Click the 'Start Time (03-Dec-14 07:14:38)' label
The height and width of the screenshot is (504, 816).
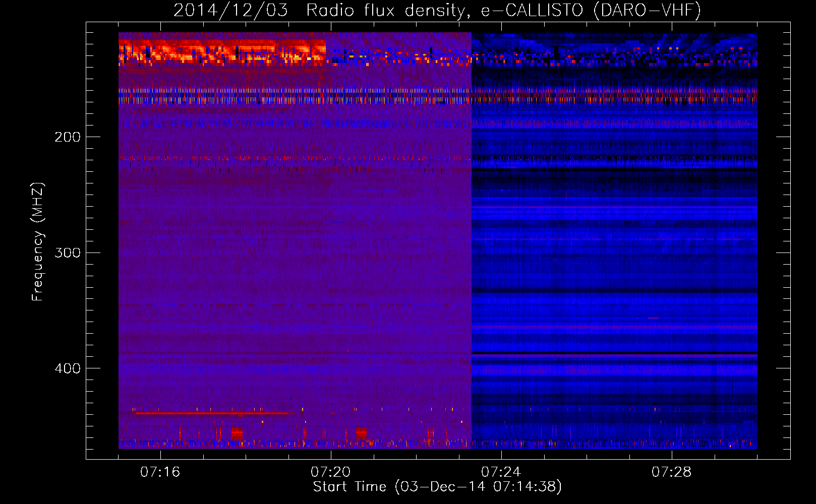coord(437,487)
